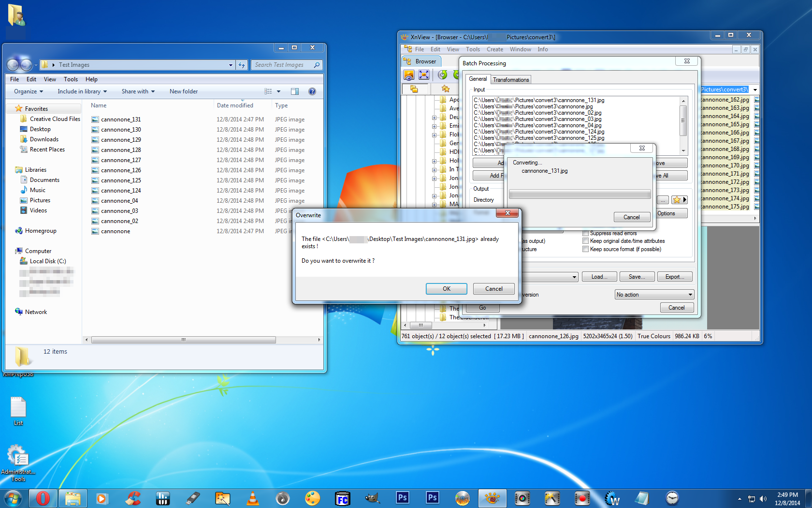Click the XnView full screen icon
The width and height of the screenshot is (812, 508).
[424, 75]
